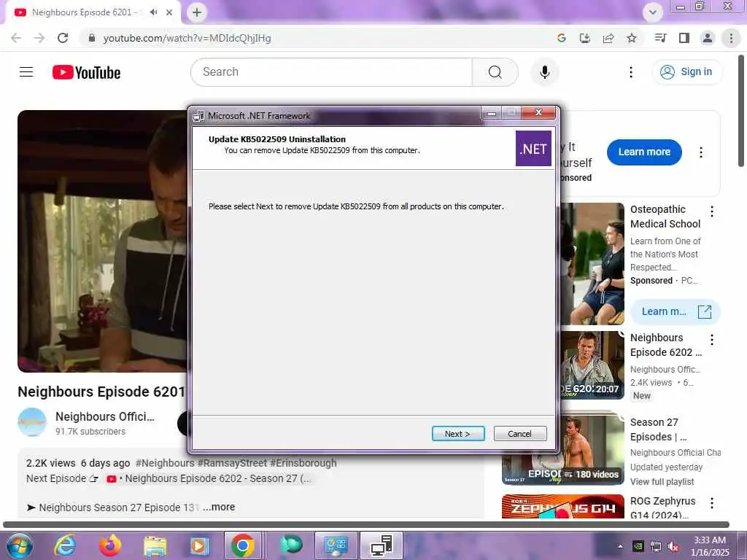747x560 pixels.
Task: Open the Neighbours Offici... channel name
Action: click(105, 416)
